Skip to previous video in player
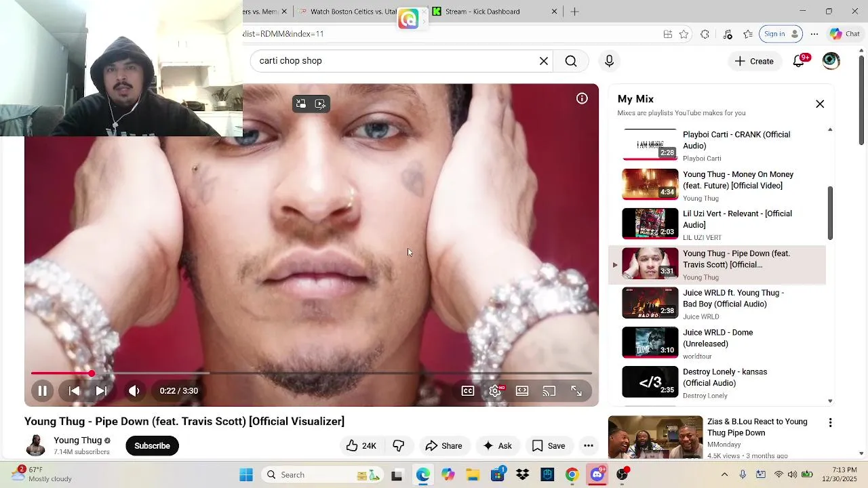868x488 pixels. pyautogui.click(x=75, y=391)
